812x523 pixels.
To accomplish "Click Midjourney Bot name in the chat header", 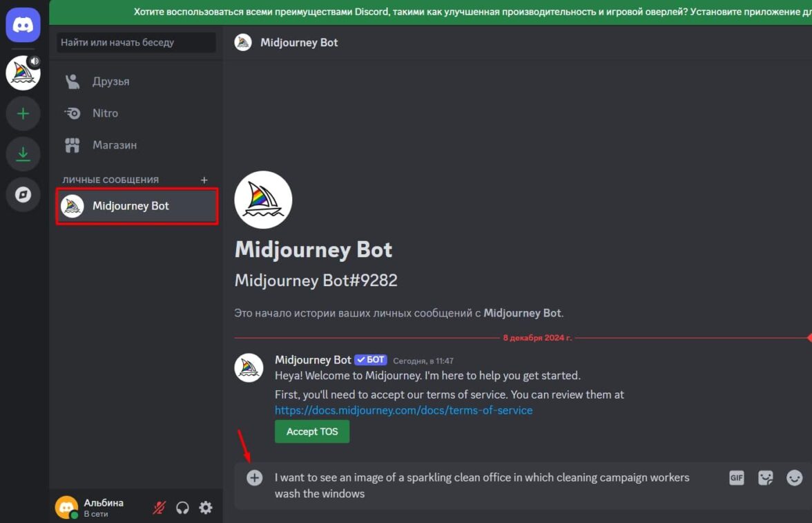I will pyautogui.click(x=299, y=43).
